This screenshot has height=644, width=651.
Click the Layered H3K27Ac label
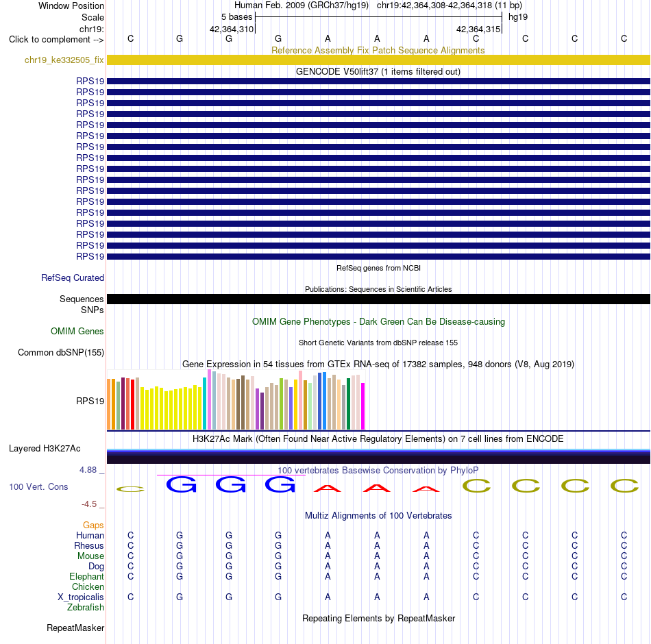45,449
